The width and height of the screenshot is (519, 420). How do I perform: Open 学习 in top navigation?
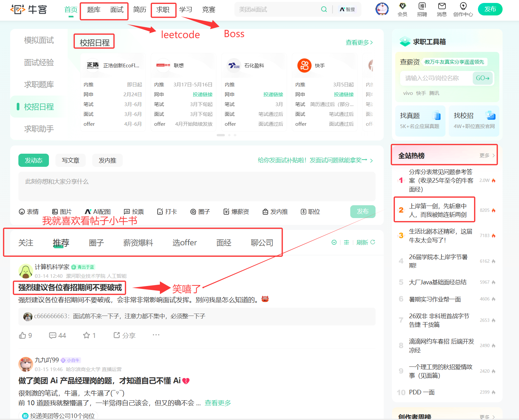click(186, 10)
